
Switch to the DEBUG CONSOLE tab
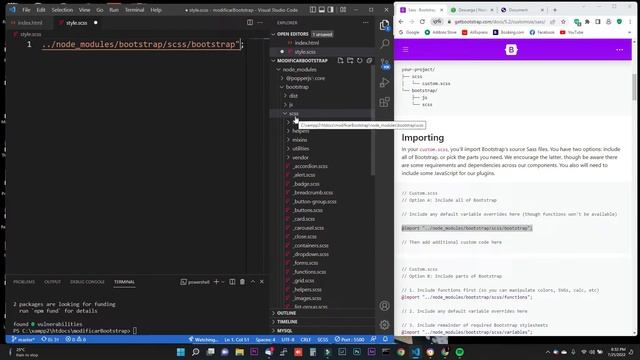pyautogui.click(x=87, y=282)
